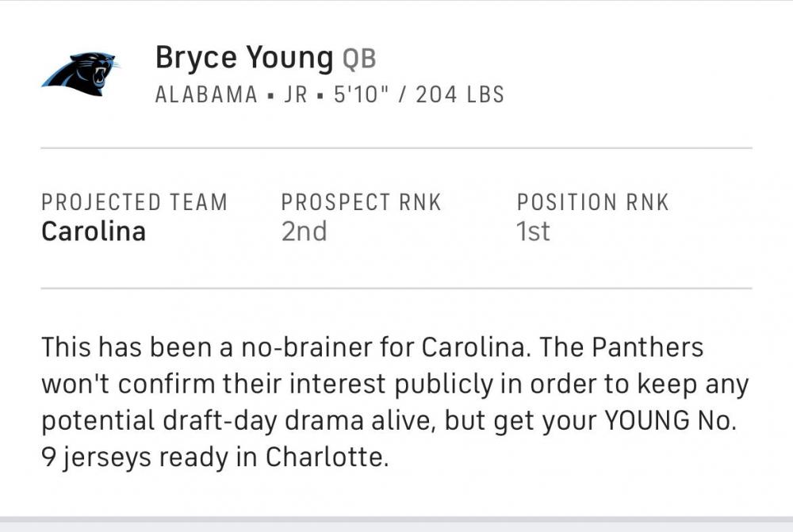
Task: Open the Carolina projected team value
Action: click(94, 232)
